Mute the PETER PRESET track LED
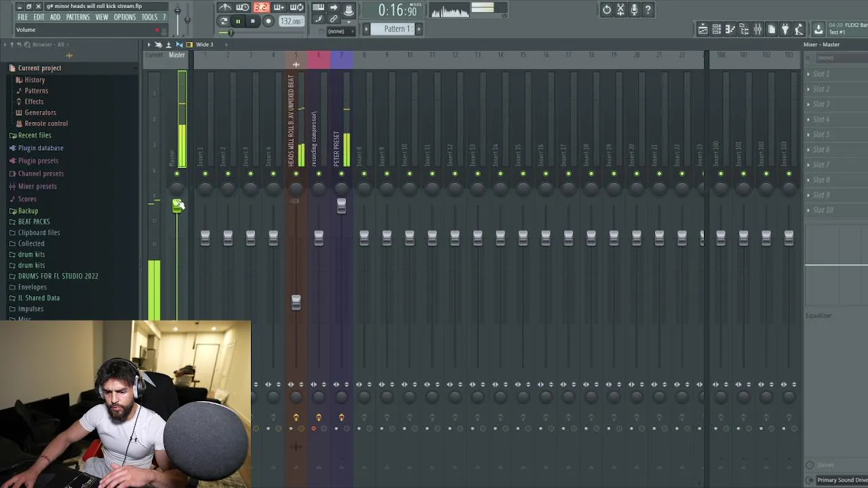 click(x=342, y=174)
